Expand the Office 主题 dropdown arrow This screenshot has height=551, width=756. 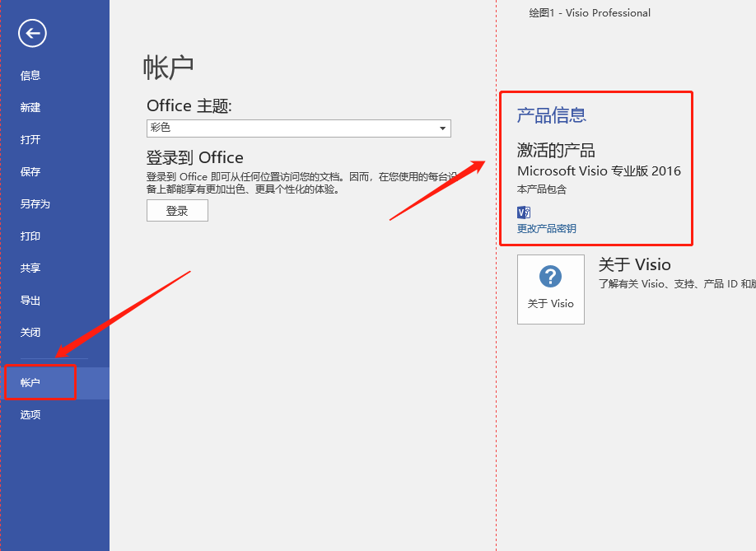click(x=442, y=128)
